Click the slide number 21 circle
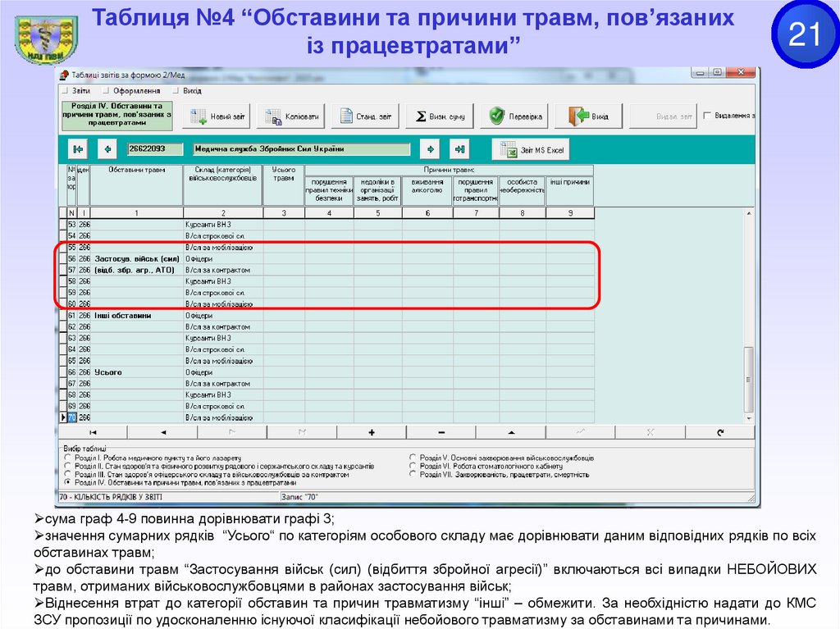The width and height of the screenshot is (840, 629). click(x=805, y=34)
